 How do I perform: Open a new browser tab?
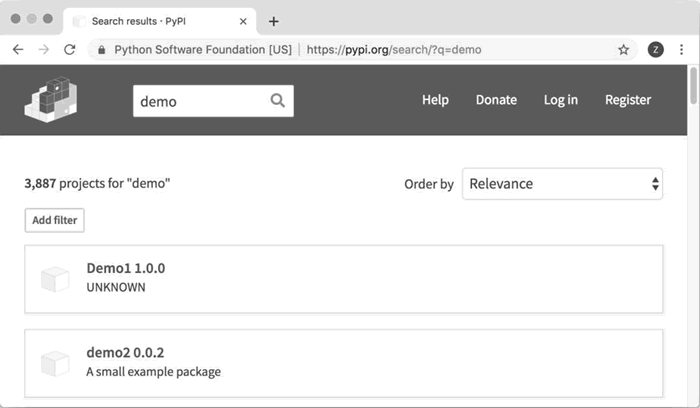coord(274,21)
